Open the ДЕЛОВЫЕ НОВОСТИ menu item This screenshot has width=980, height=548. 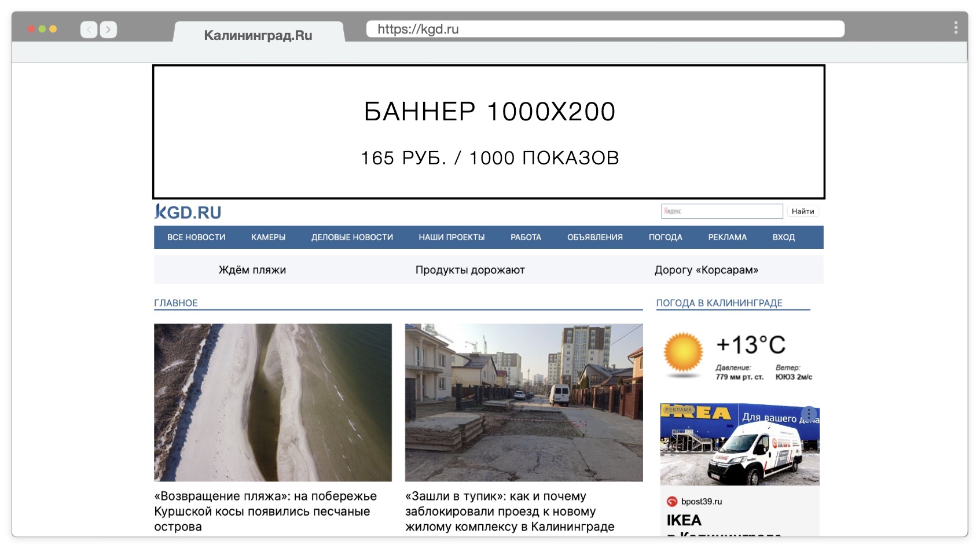tap(352, 237)
